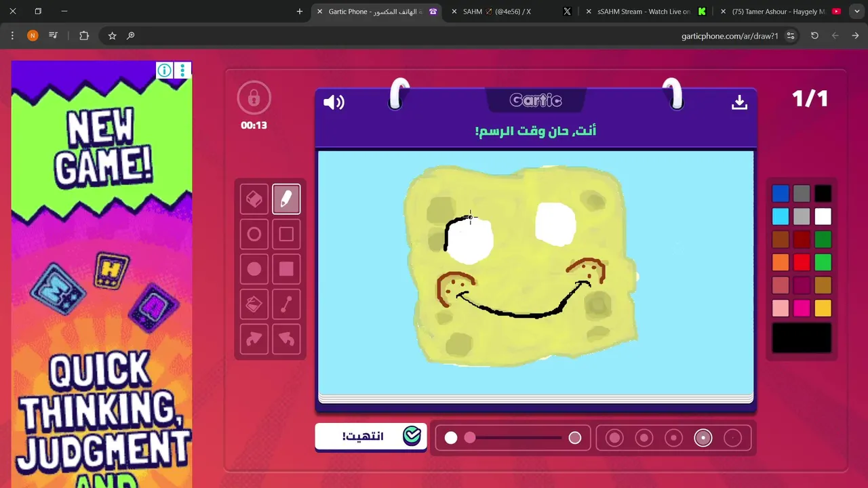Open the Chrome three-dot menu
This screenshot has height=488, width=868.
pyautogui.click(x=12, y=36)
